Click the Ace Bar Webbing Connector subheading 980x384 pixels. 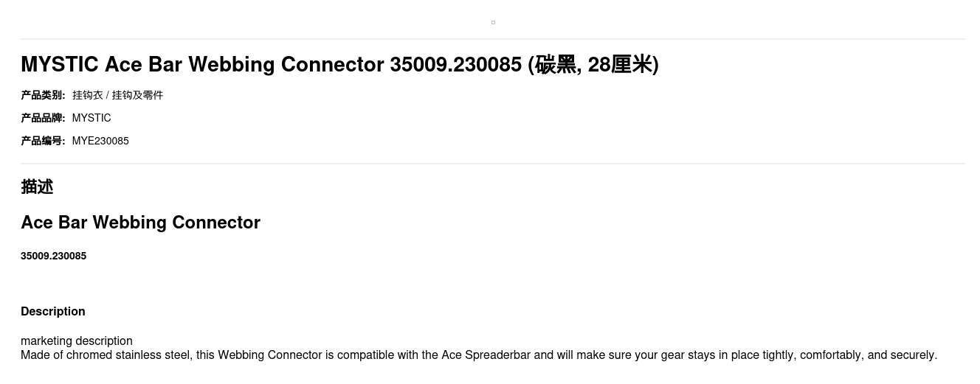pyautogui.click(x=140, y=223)
